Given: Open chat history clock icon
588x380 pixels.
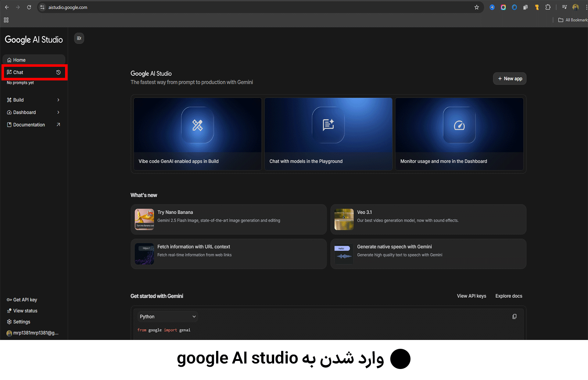Looking at the screenshot, I should 58,72.
